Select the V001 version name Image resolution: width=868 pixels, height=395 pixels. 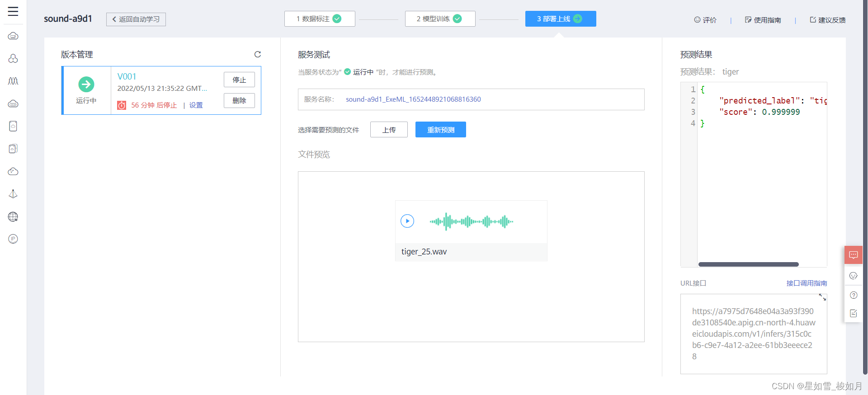(x=127, y=76)
